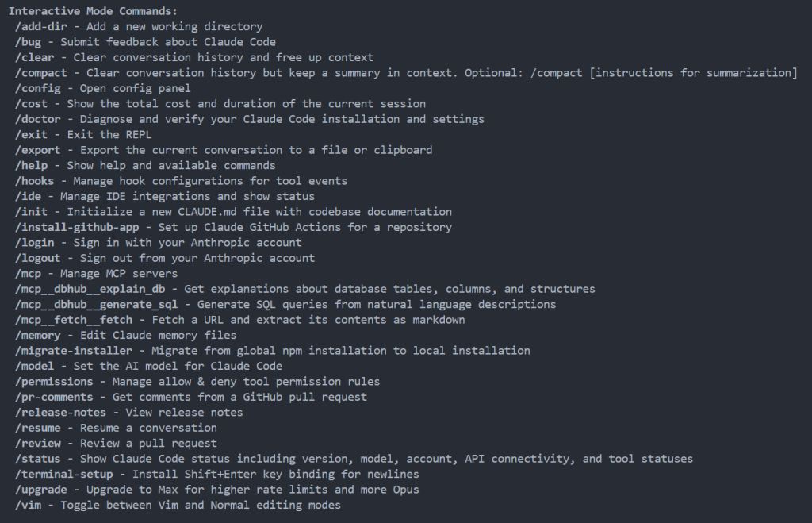Click the /cost command entry
Viewport: 812px width, 523px height.
(x=31, y=104)
